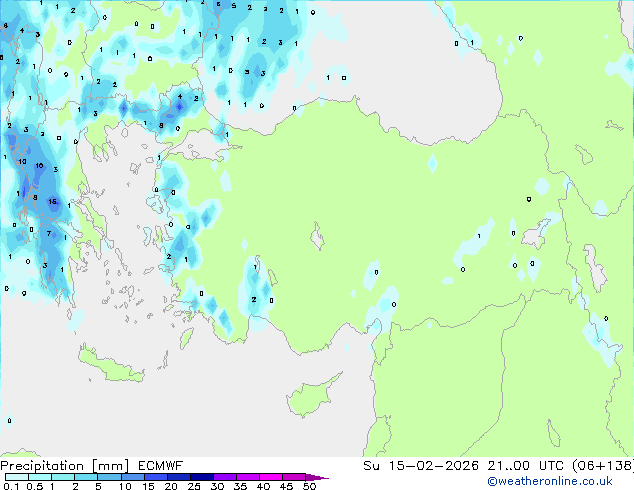This screenshot has width=634, height=490.
Task: Click legend tick label '35'
Action: [x=240, y=486]
